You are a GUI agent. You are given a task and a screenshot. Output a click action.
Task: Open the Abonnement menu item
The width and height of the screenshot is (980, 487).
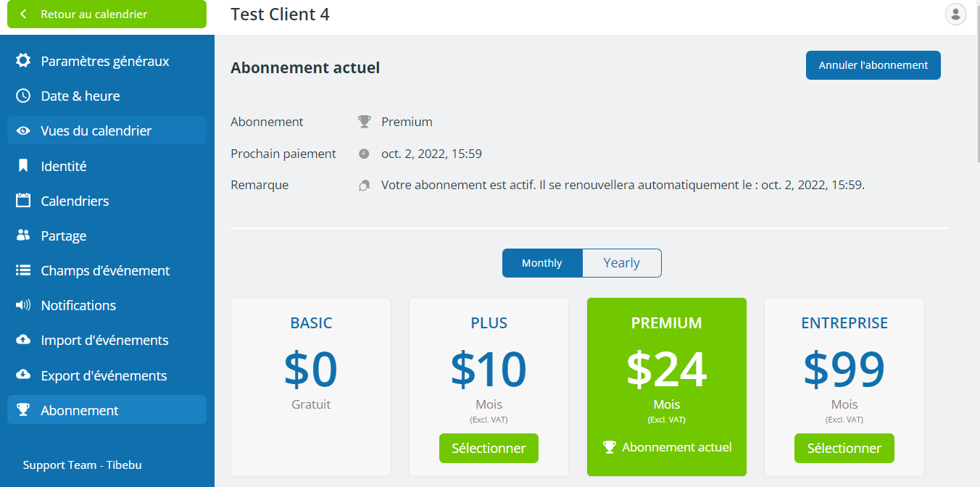click(x=107, y=410)
